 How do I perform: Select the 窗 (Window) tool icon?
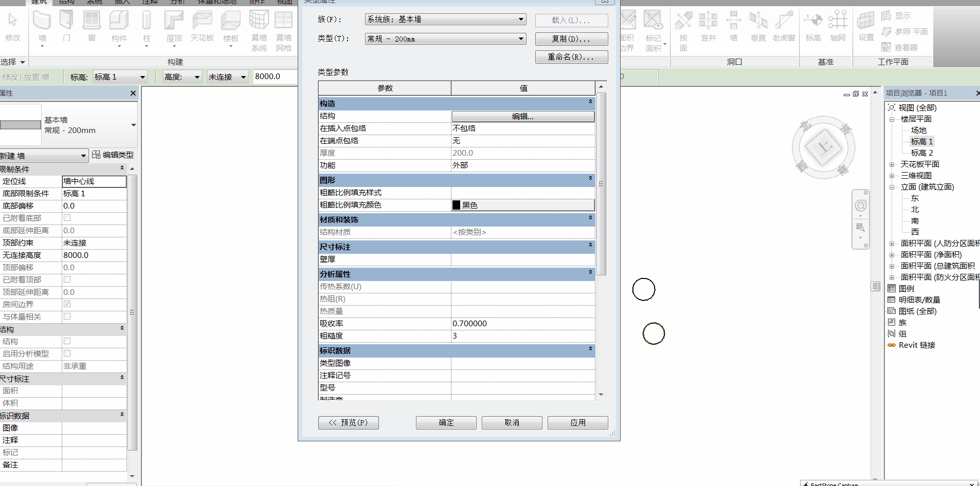click(92, 21)
